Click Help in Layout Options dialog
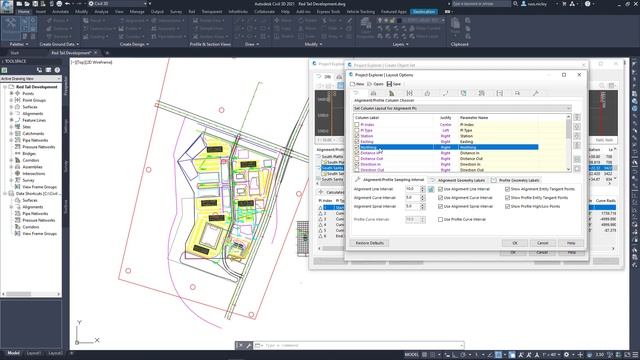The image size is (640, 360). (571, 243)
